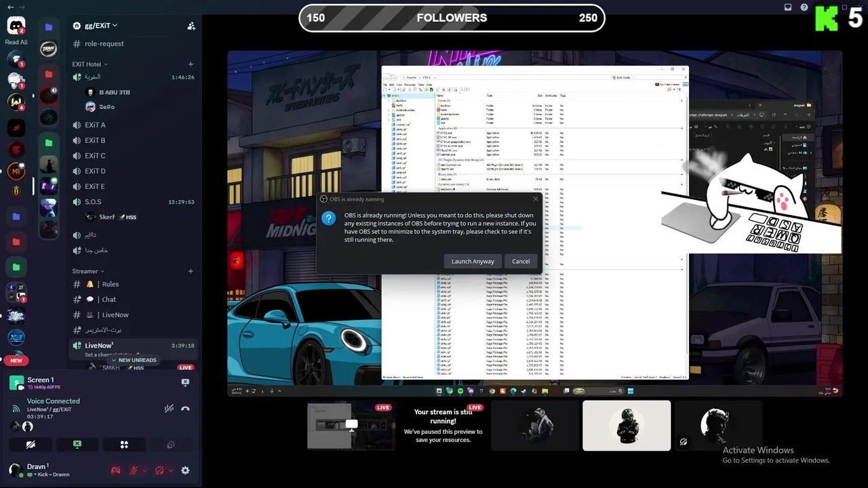
Task: Close the OBS is already running dialog
Action: [536, 199]
